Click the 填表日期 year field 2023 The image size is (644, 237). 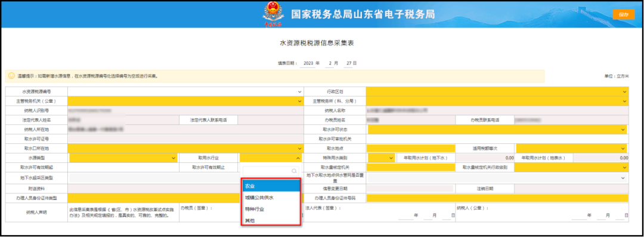pos(308,63)
